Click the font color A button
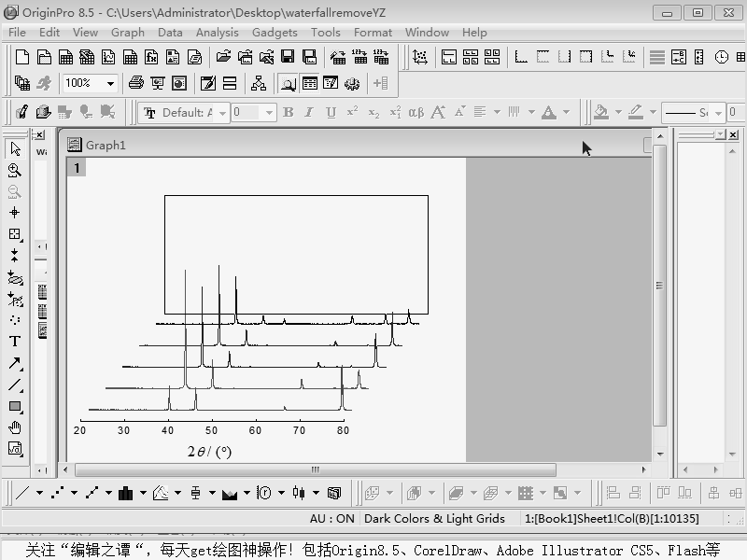 pyautogui.click(x=549, y=112)
